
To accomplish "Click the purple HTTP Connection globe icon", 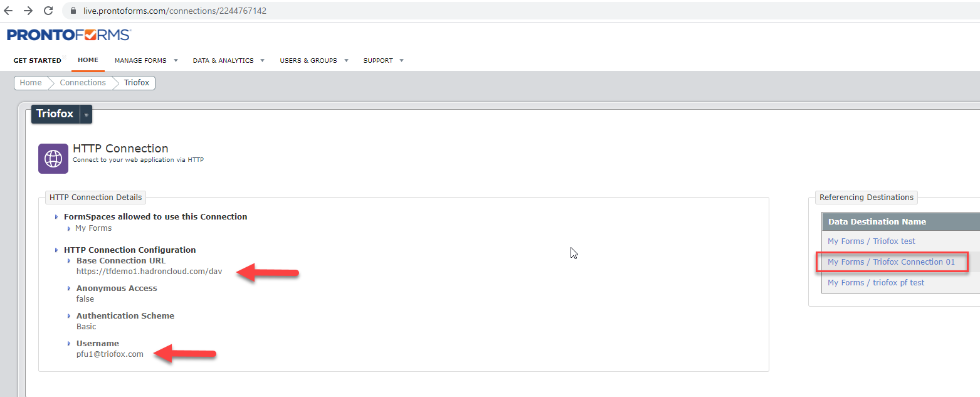I will coord(53,159).
